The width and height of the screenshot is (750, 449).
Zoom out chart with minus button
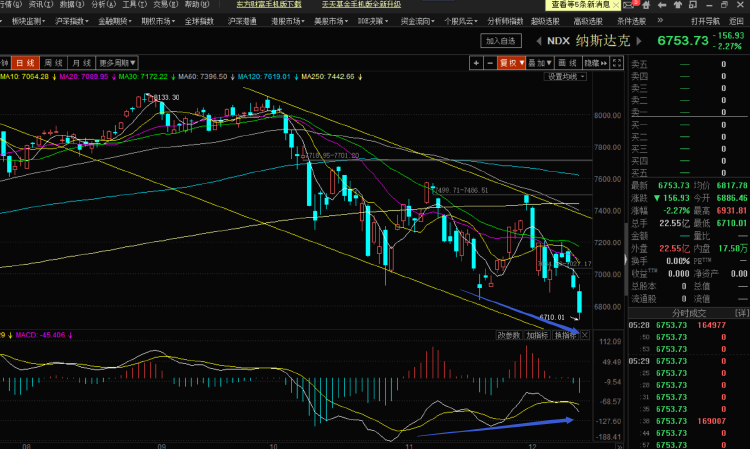pyautogui.click(x=490, y=63)
